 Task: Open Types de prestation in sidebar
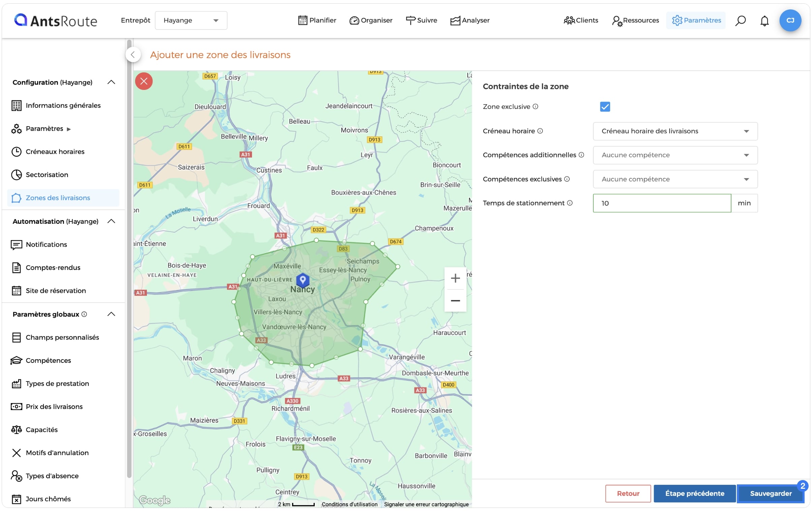(x=63, y=384)
